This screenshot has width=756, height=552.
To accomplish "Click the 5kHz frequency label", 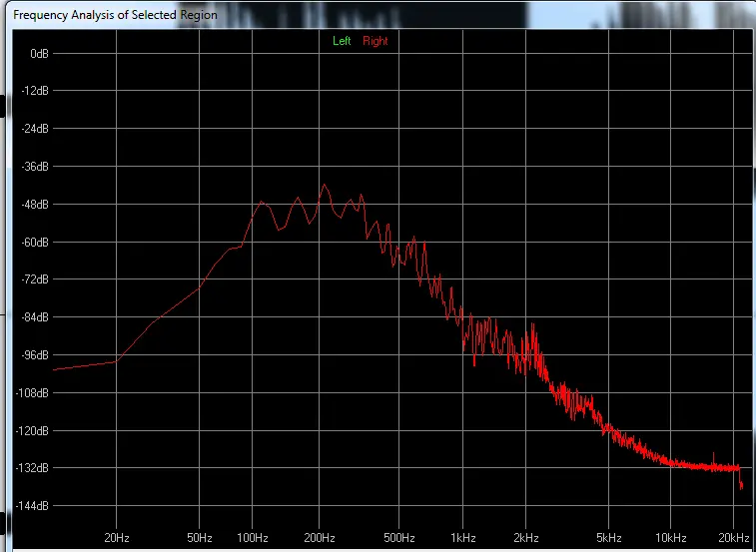I will tap(608, 538).
